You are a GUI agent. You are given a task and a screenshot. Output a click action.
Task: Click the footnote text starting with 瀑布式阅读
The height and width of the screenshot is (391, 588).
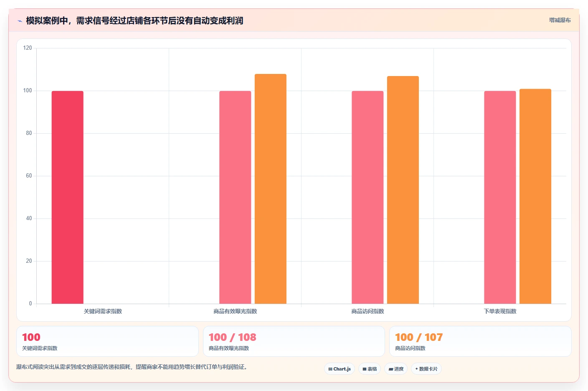132,367
